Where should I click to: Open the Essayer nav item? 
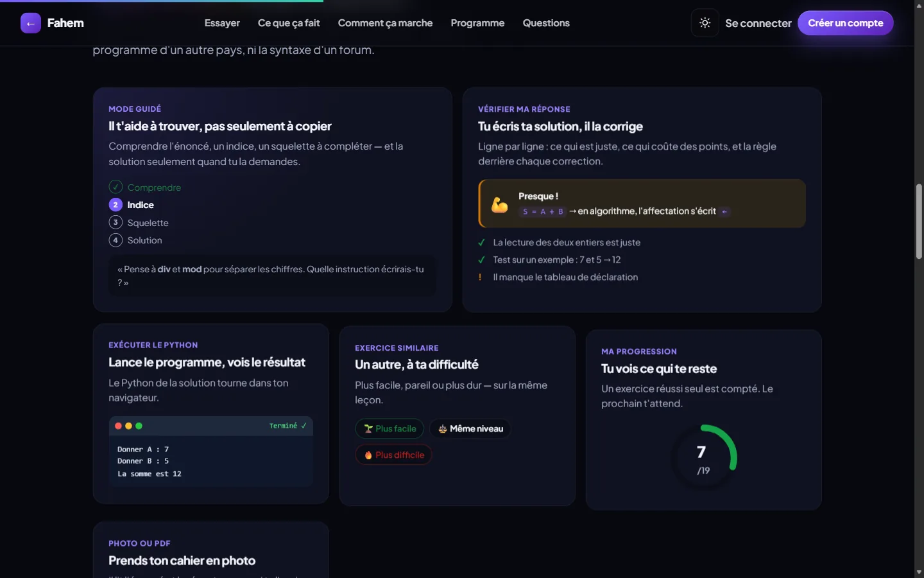coord(222,23)
